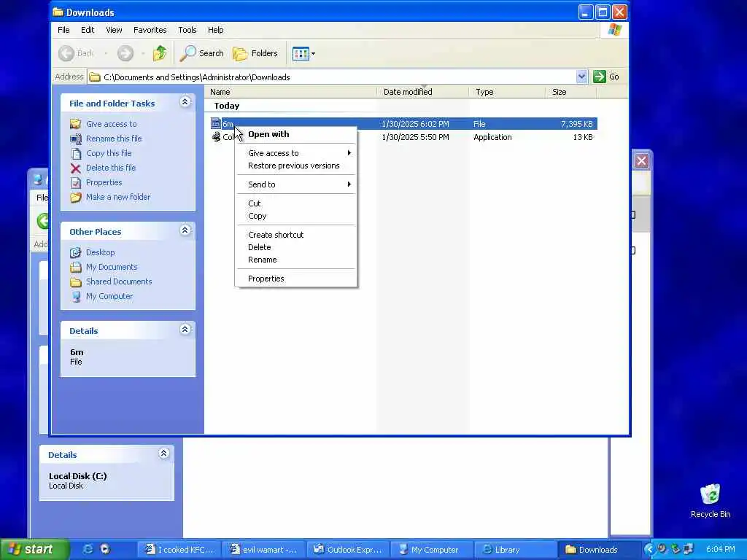Open the Tools menu
This screenshot has width=747, height=560.
[x=187, y=30]
